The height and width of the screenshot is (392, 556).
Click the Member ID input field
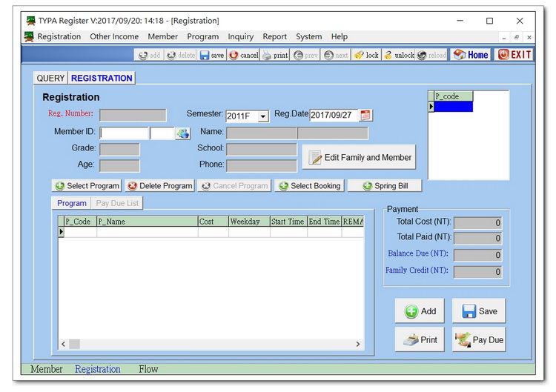pyautogui.click(x=124, y=133)
